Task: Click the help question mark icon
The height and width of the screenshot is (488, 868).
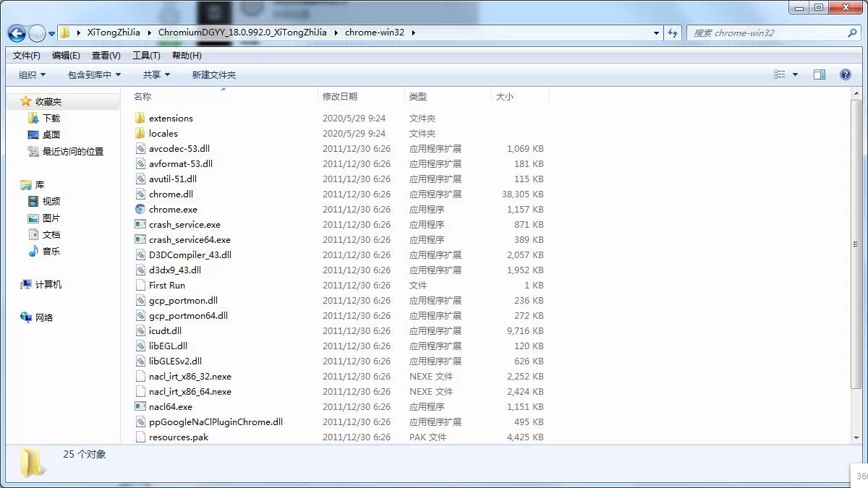Action: (845, 74)
